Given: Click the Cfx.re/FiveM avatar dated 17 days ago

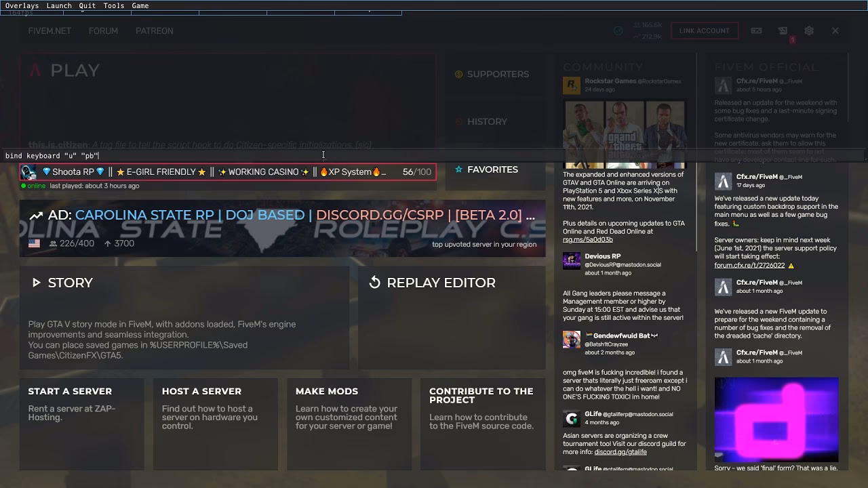Looking at the screenshot, I should click(x=724, y=181).
